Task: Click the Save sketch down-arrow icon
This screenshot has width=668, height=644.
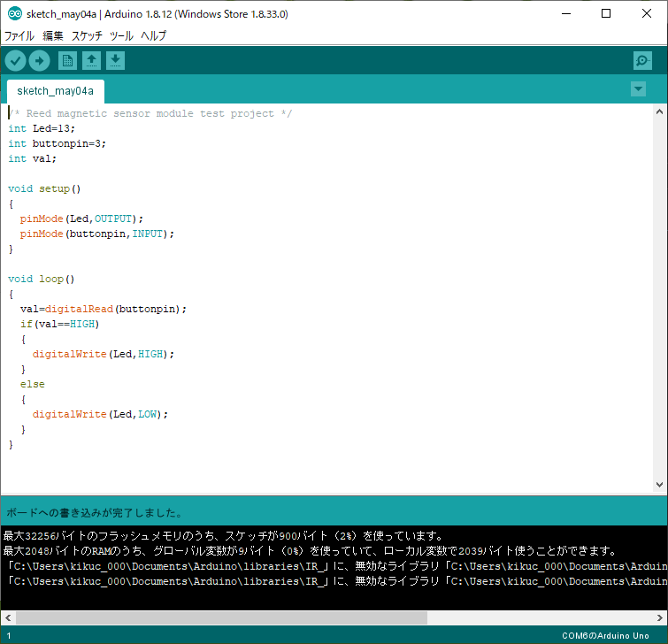Action: (116, 60)
